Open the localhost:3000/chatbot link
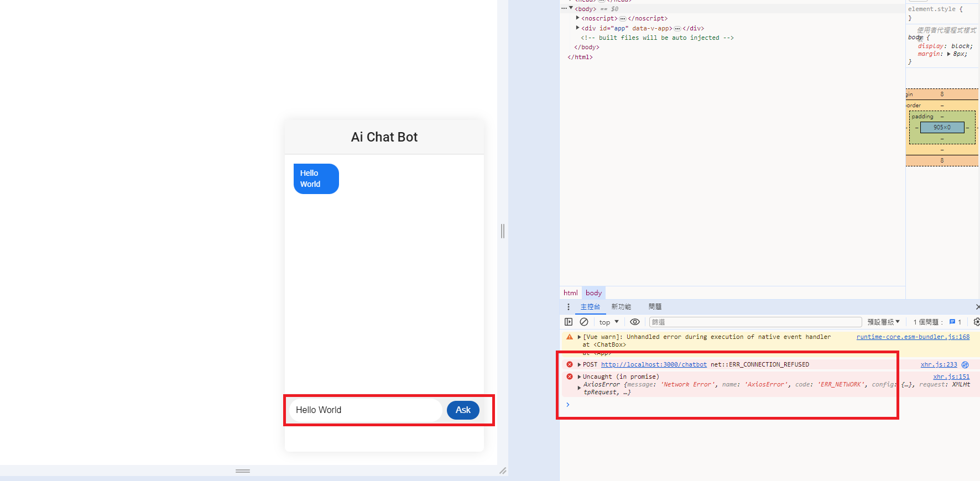 tap(654, 365)
